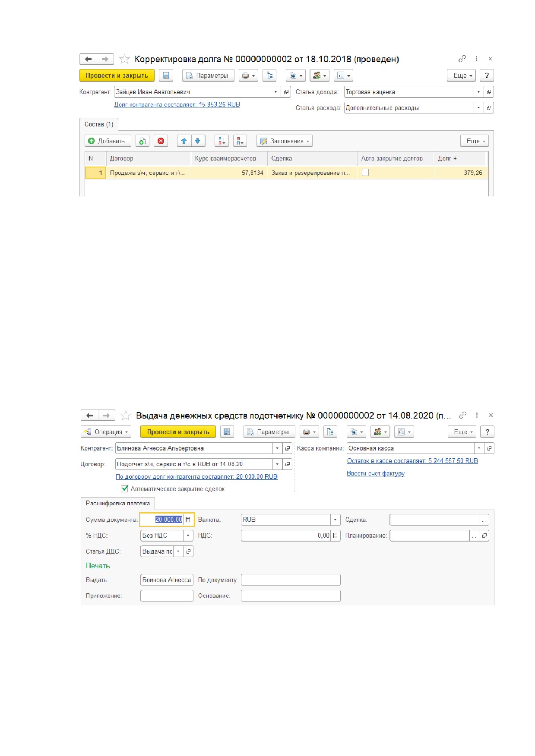This screenshot has height=756, width=535.
Task: Open Заполнение dropdown menu
Action: coord(285,141)
